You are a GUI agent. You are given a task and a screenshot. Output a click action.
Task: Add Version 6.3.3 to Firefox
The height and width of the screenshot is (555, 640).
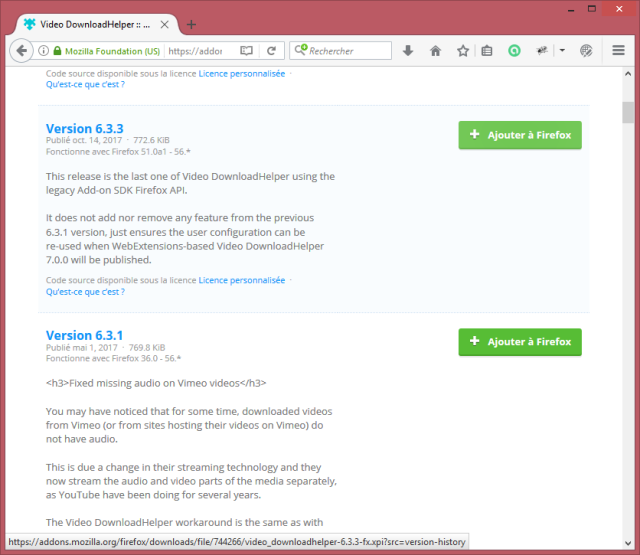click(520, 135)
